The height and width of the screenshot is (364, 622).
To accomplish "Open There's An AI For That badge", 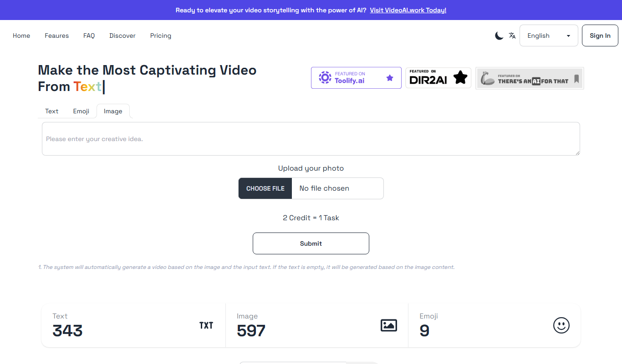I will point(530,78).
